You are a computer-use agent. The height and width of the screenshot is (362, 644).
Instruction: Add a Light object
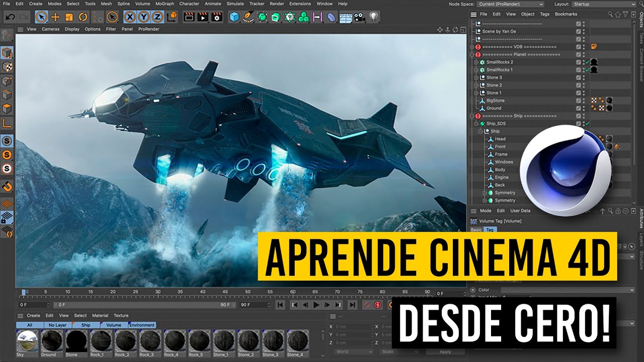(373, 17)
